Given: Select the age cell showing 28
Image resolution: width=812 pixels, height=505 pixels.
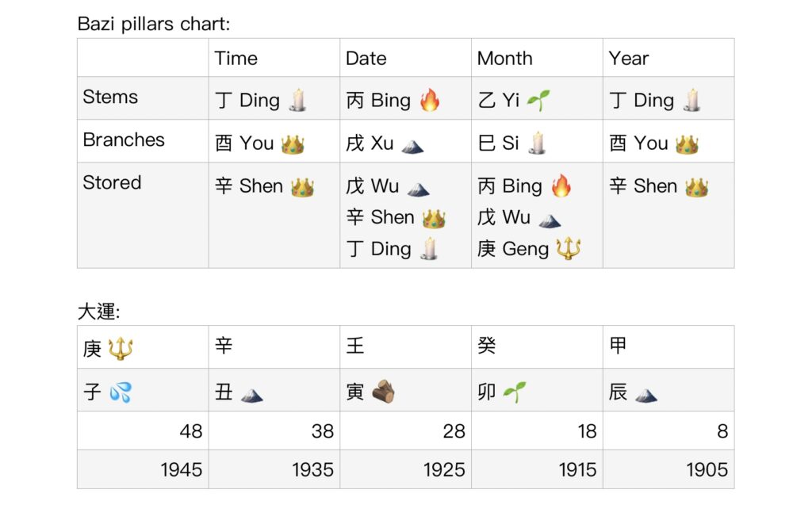Looking at the screenshot, I should tap(405, 431).
